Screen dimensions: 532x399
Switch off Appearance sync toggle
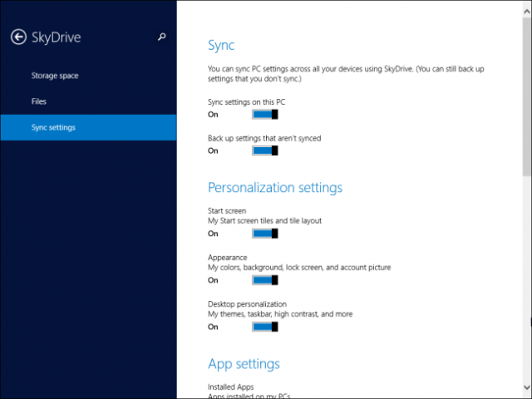tap(264, 280)
